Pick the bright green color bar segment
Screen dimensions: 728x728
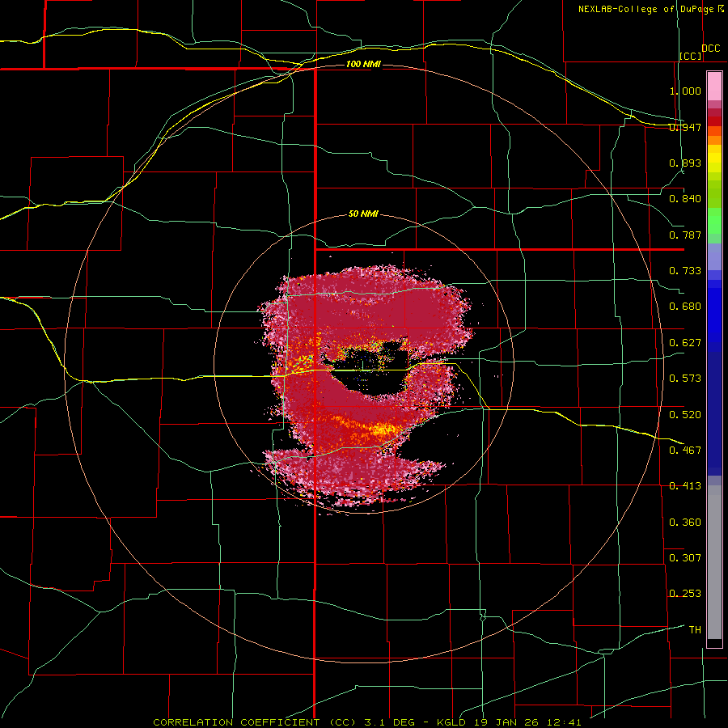click(714, 221)
